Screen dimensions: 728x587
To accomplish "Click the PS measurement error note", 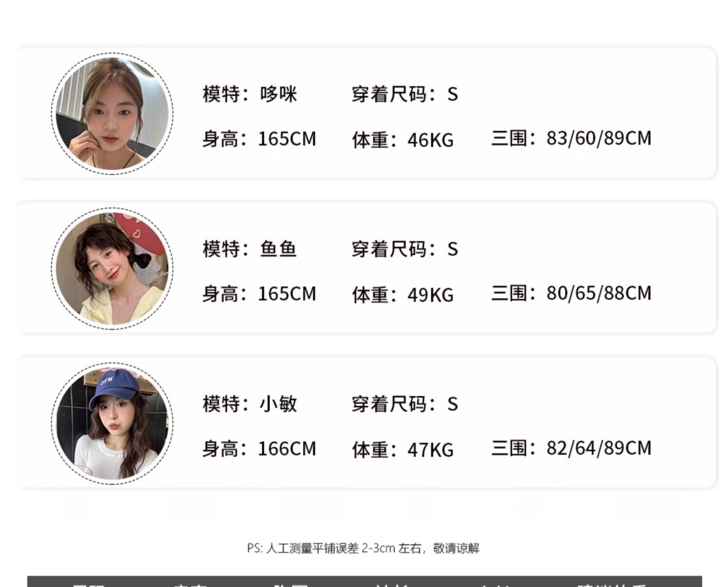I will 363,548.
